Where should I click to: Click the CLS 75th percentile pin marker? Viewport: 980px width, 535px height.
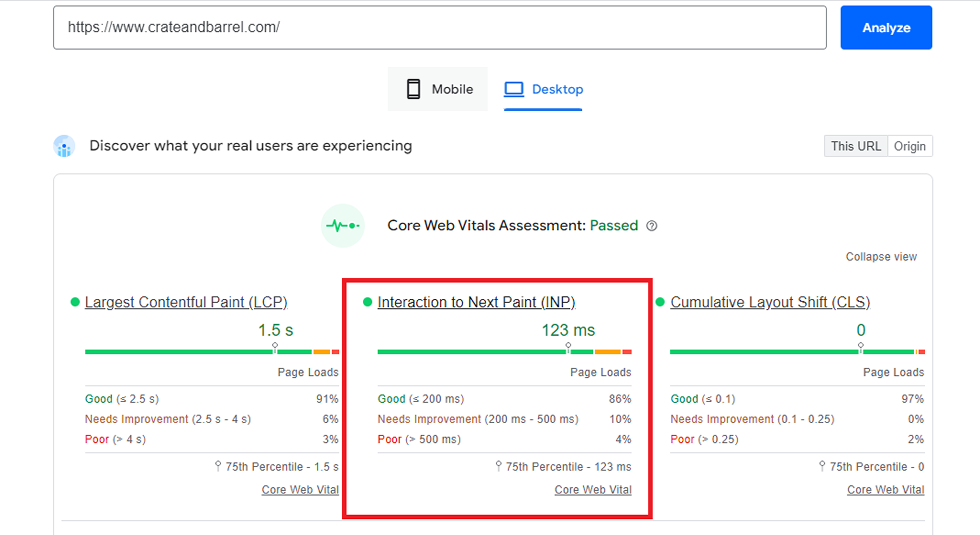[861, 348]
